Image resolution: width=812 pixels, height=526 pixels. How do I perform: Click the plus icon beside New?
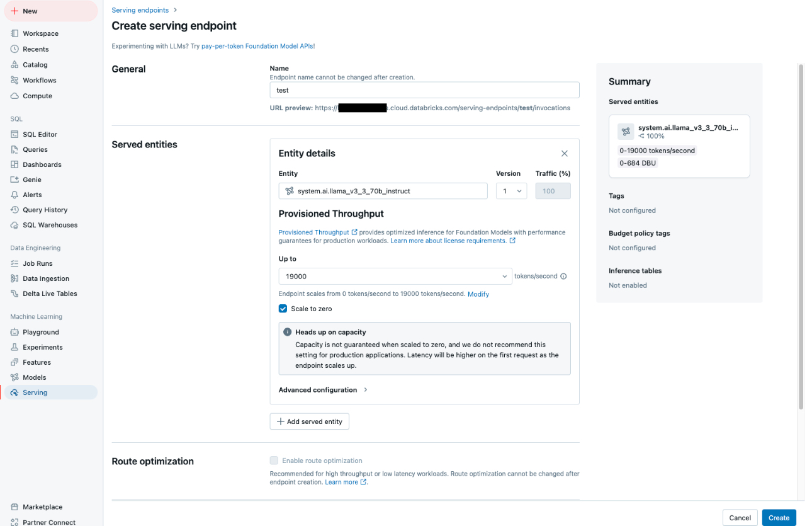click(14, 11)
